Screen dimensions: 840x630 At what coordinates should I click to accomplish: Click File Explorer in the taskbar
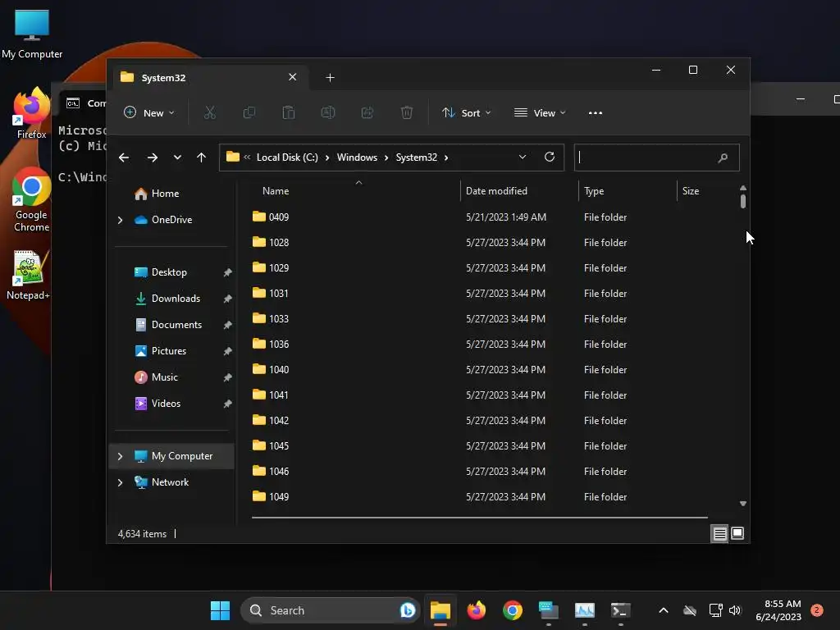pyautogui.click(x=441, y=610)
